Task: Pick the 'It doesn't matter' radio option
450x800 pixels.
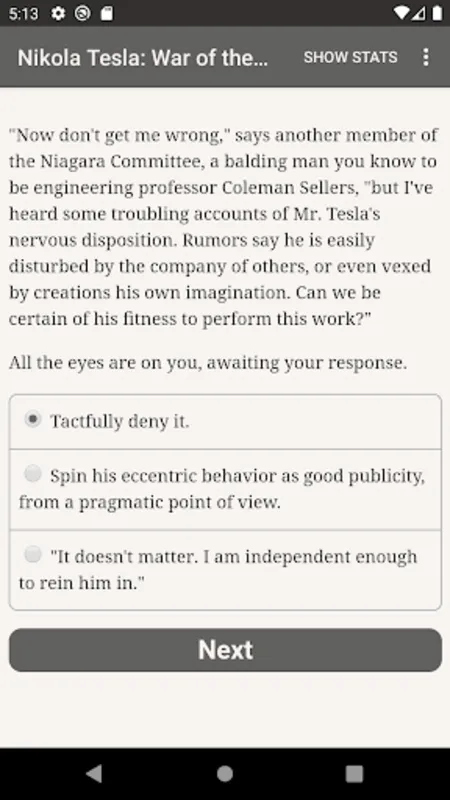Action: [x=33, y=554]
